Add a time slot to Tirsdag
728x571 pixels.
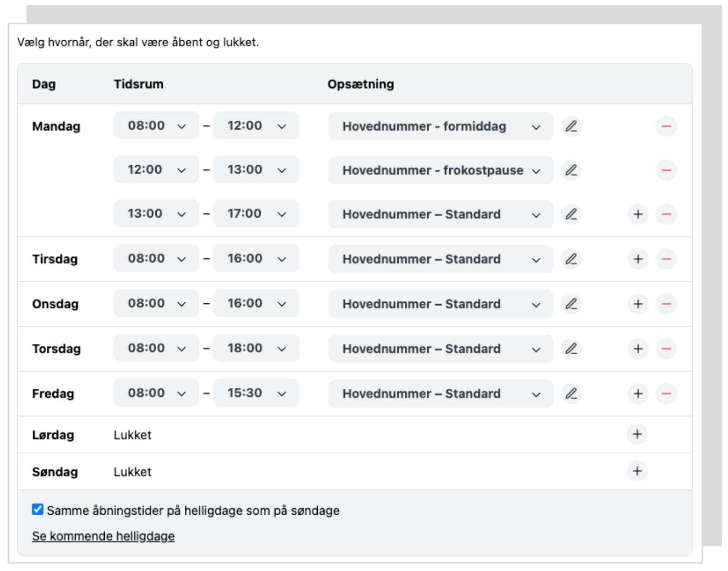tap(638, 259)
